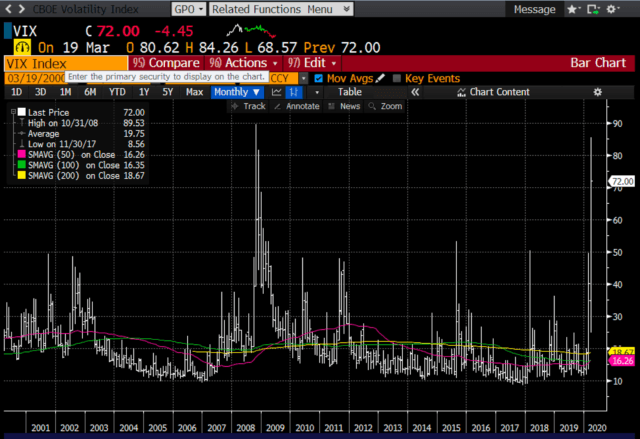Screen dimensions: 640x439
Task: Open the GPO function dropdown
Action: pos(189,9)
